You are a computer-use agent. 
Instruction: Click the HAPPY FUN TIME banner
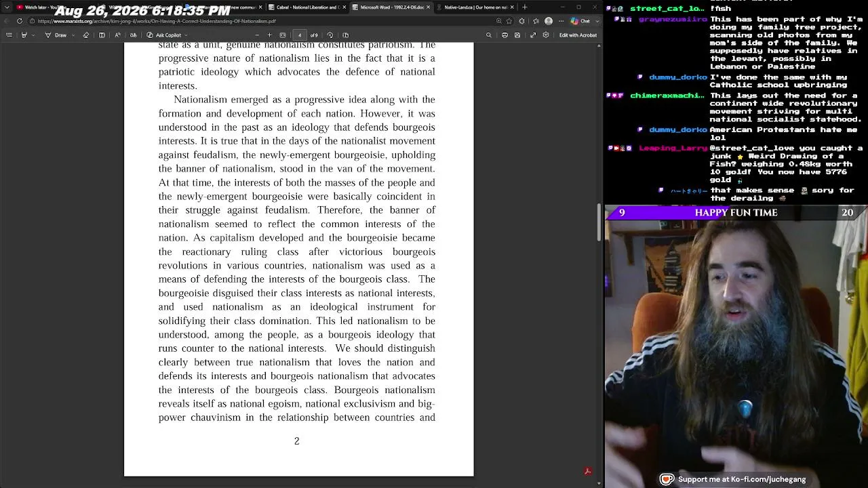[x=736, y=213]
